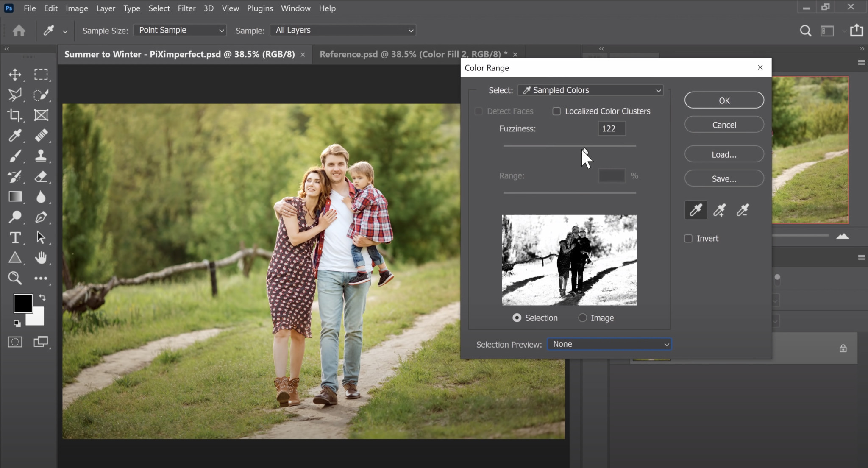The image size is (868, 468).
Task: Switch preview to Image mode
Action: [x=583, y=318]
